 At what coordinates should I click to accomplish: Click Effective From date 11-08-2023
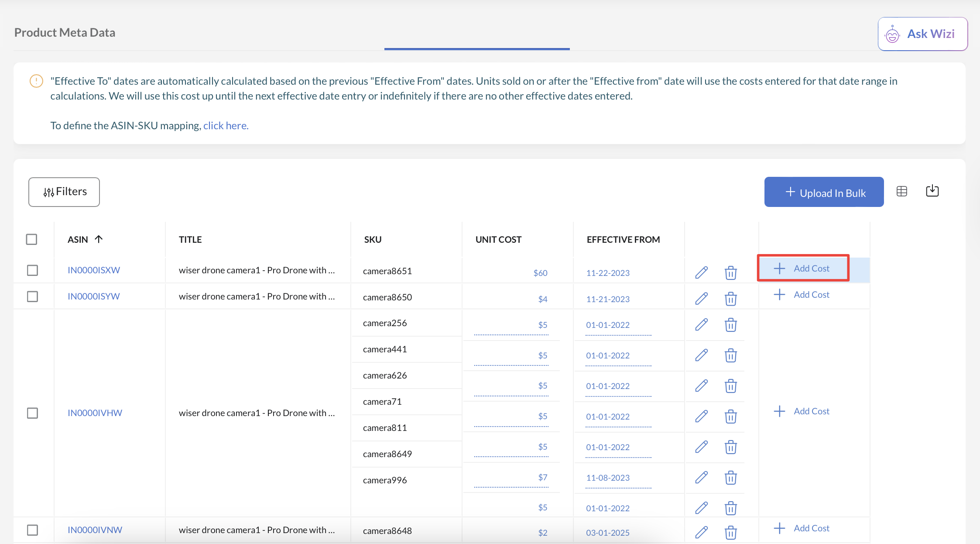pyautogui.click(x=608, y=478)
